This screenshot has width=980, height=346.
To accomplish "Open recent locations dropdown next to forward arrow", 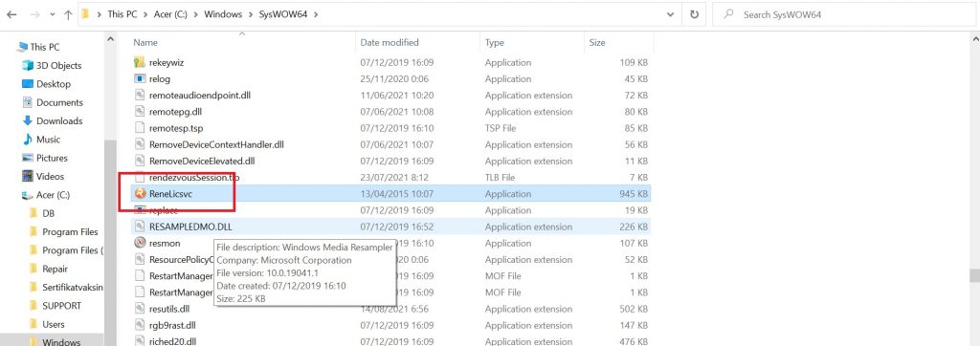I will point(53,15).
